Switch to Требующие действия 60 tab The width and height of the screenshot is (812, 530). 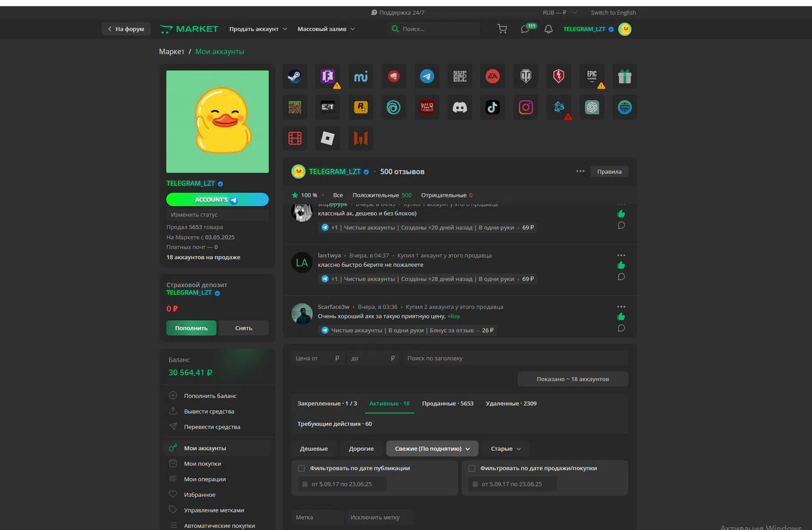pyautogui.click(x=335, y=424)
